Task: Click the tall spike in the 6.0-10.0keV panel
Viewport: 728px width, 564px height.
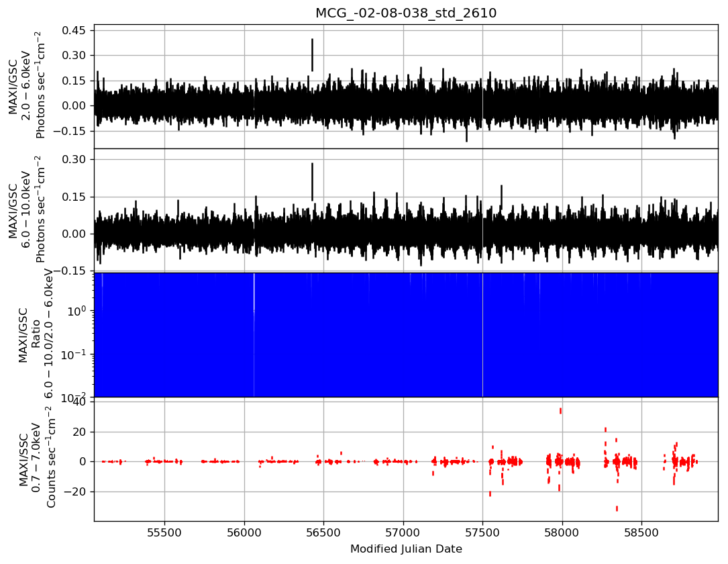Action: click(312, 182)
